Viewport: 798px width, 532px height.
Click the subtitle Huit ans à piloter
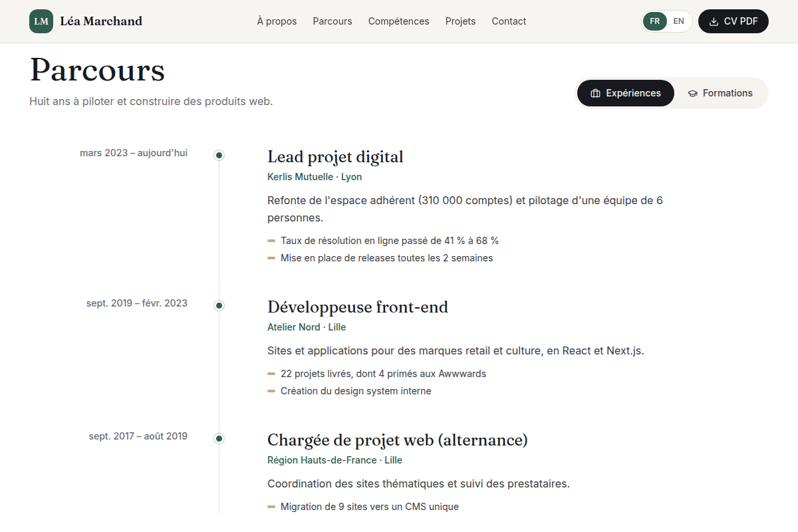[151, 102]
